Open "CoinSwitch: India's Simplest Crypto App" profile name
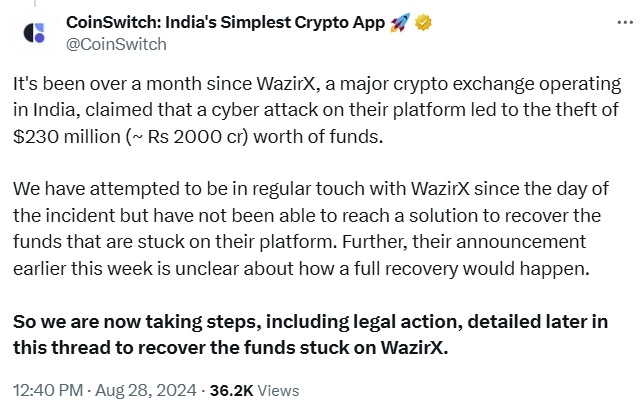This screenshot has height=404, width=640. (x=225, y=23)
